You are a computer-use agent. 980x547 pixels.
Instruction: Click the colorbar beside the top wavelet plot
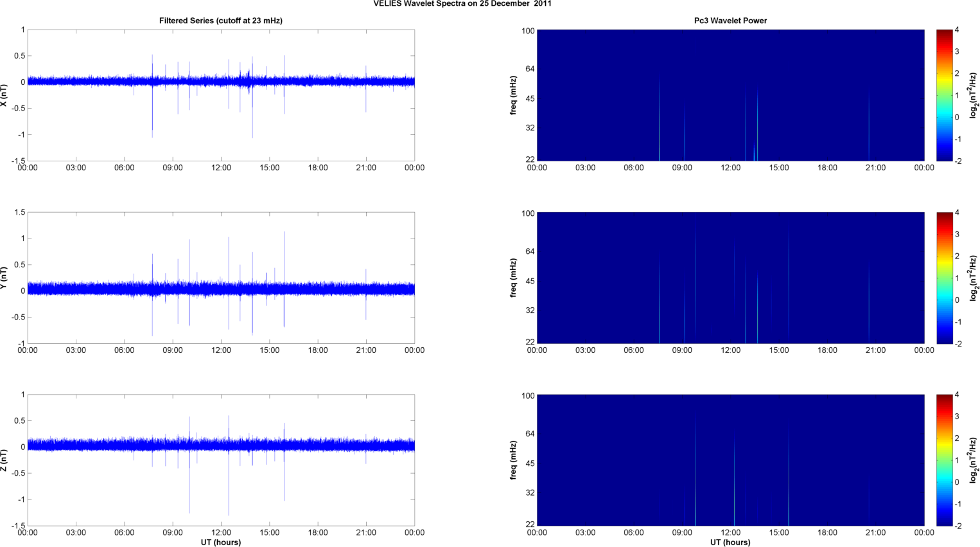[x=944, y=95]
